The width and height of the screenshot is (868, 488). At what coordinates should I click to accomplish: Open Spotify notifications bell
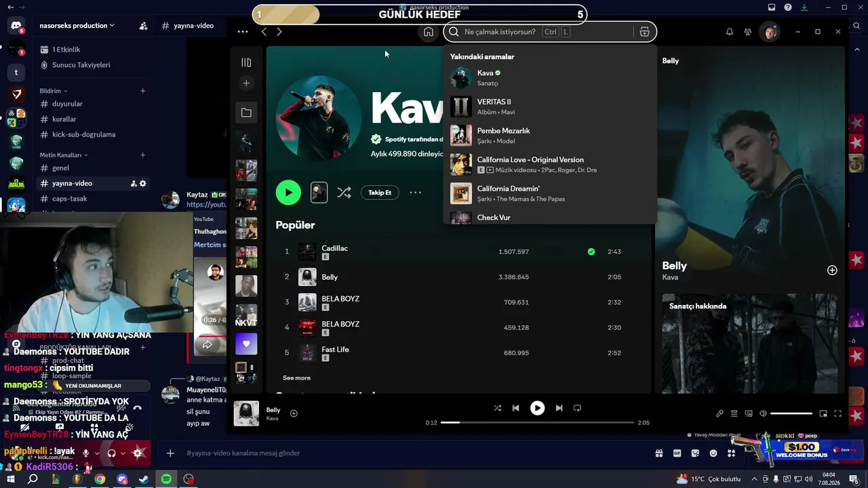(730, 32)
